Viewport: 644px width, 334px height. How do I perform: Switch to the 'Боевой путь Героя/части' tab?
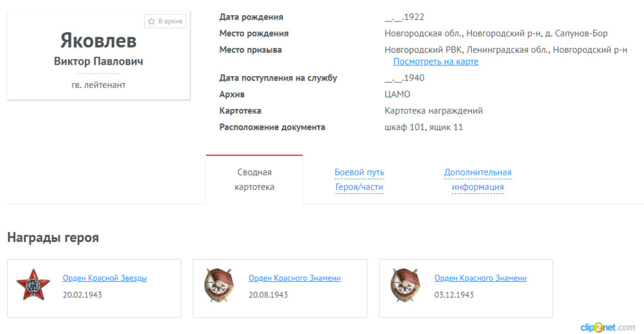pyautogui.click(x=359, y=179)
